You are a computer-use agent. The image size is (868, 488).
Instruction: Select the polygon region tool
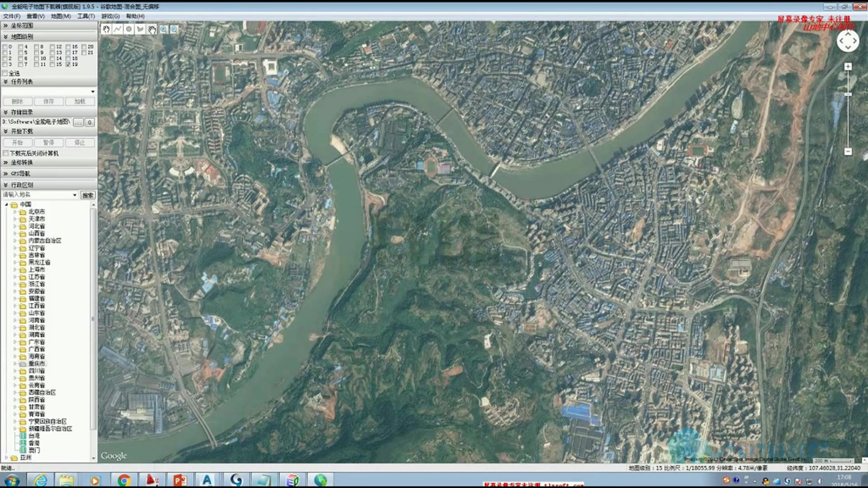(141, 29)
